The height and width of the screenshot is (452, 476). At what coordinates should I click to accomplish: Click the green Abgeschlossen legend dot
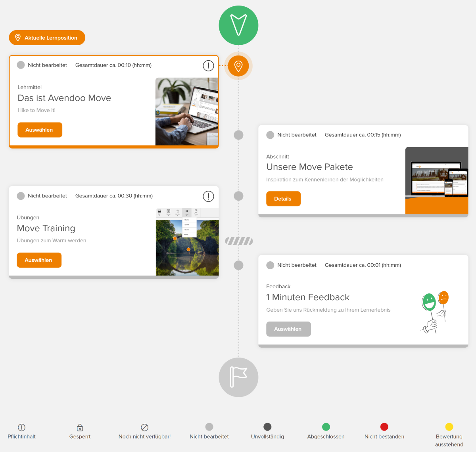point(326,427)
